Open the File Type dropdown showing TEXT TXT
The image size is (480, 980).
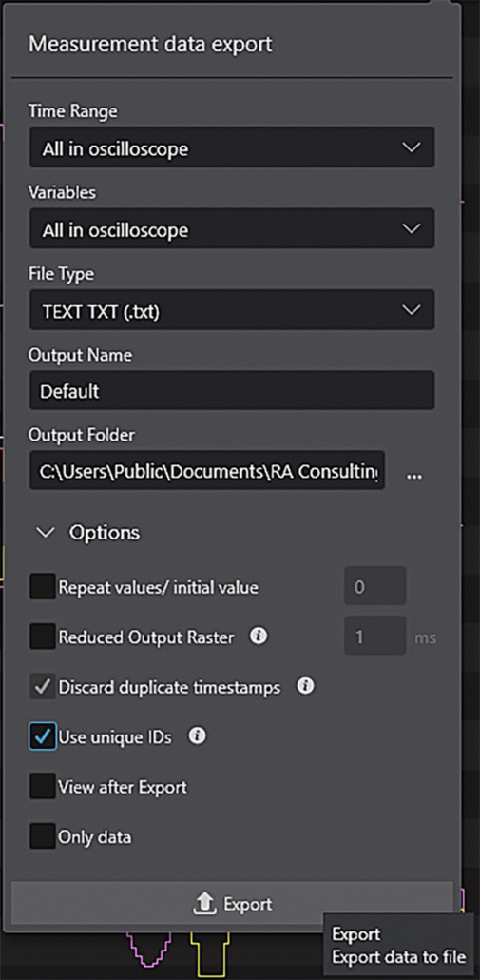tap(232, 310)
